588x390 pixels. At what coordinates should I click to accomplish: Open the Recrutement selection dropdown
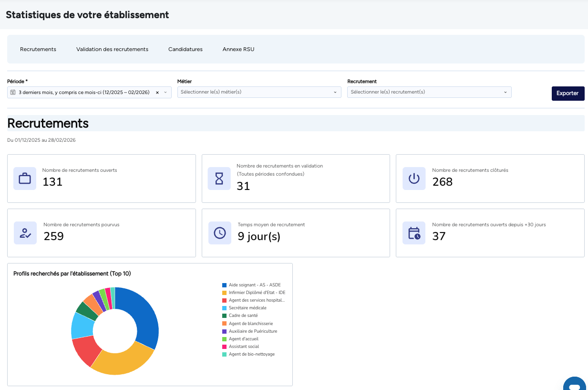point(429,92)
